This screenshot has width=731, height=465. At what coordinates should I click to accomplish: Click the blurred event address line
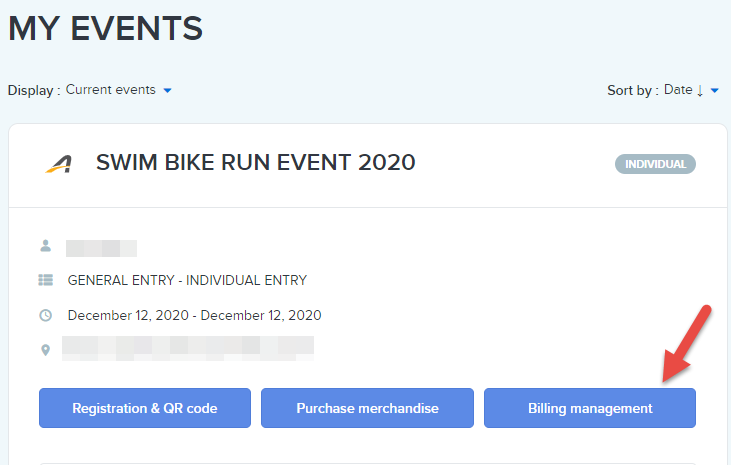[188, 348]
